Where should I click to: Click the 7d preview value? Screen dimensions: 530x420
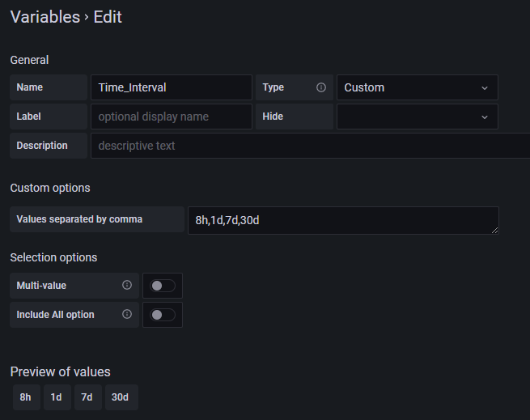click(88, 397)
